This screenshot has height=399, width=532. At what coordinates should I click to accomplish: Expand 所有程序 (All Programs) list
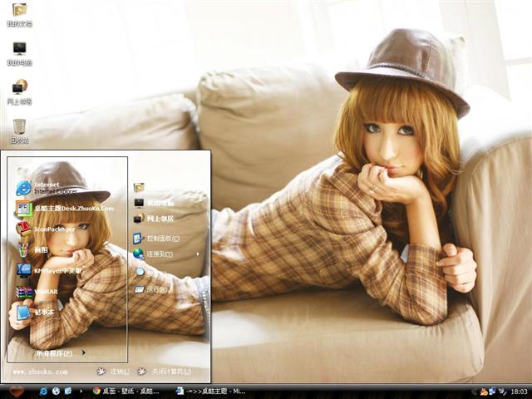point(60,353)
